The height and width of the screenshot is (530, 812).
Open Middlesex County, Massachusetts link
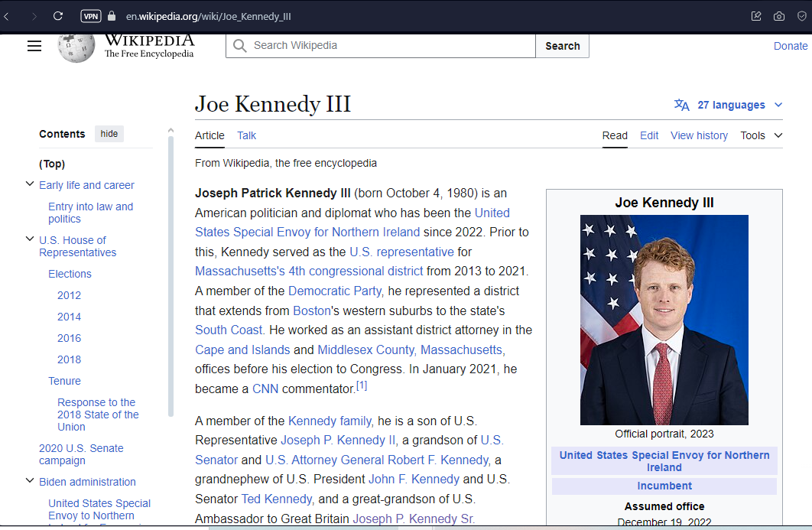[x=410, y=350]
